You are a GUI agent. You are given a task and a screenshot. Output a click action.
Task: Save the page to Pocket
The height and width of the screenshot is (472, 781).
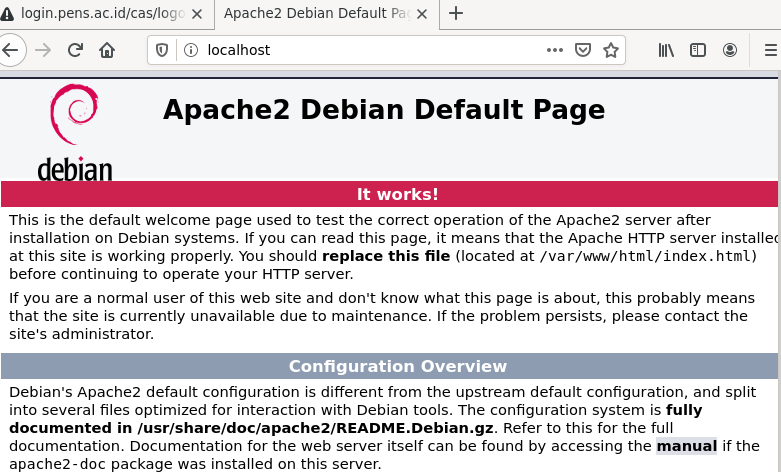[x=583, y=50]
